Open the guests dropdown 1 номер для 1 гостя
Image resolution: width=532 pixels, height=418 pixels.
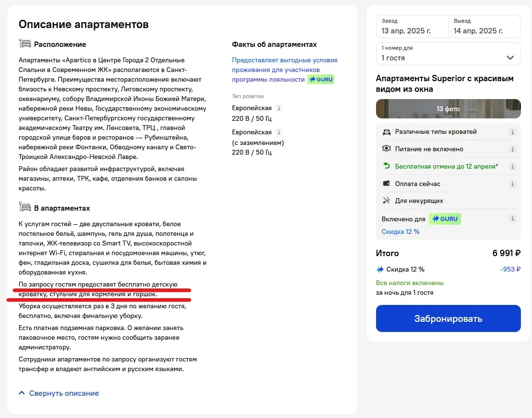[448, 54]
